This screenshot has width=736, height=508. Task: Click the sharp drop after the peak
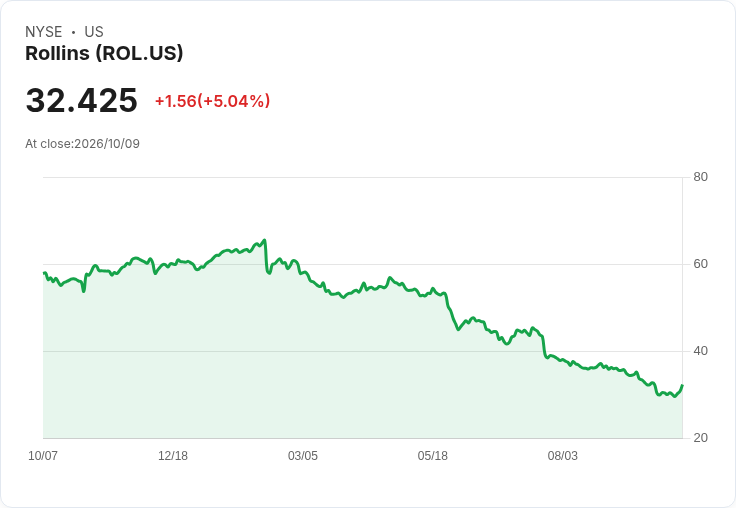pyautogui.click(x=266, y=257)
